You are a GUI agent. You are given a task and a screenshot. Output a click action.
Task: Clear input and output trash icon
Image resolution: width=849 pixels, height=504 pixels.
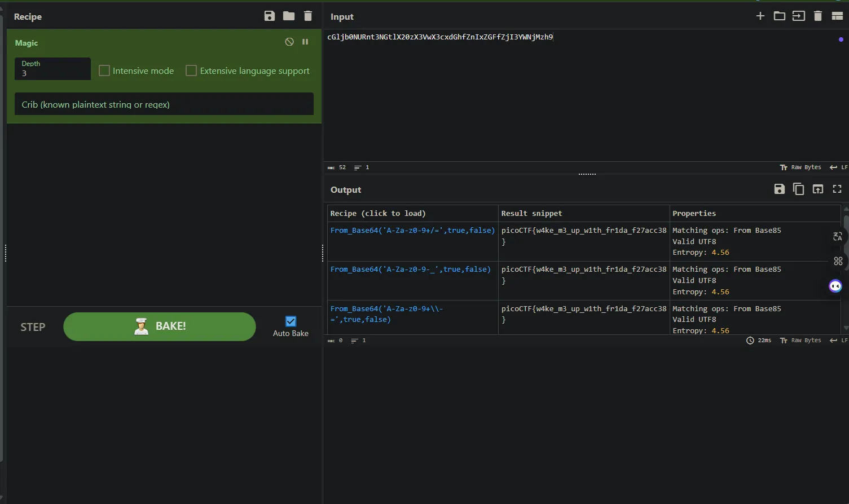(x=818, y=16)
